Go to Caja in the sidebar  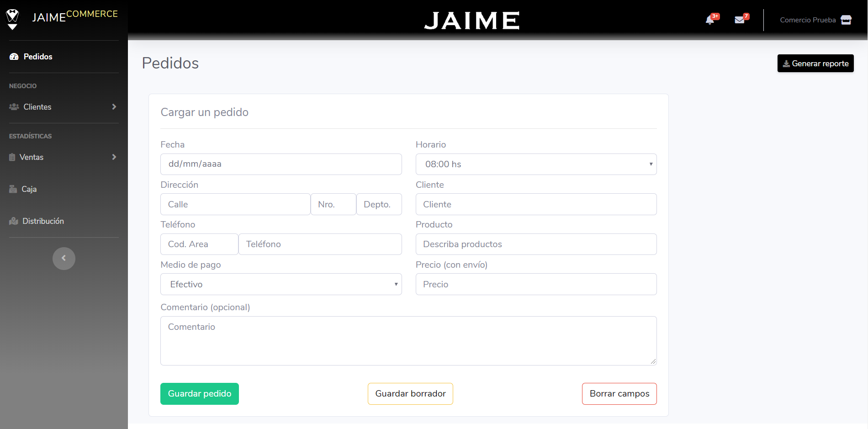(x=29, y=189)
